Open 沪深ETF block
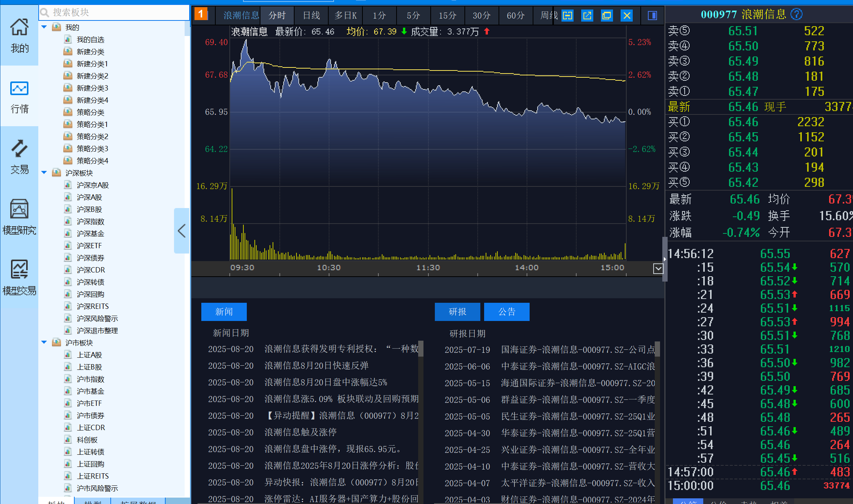Viewport: 853px width, 504px height. pyautogui.click(x=89, y=246)
